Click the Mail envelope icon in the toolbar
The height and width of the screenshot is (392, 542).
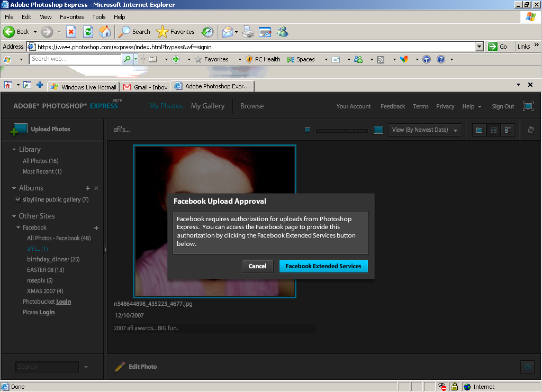click(228, 32)
